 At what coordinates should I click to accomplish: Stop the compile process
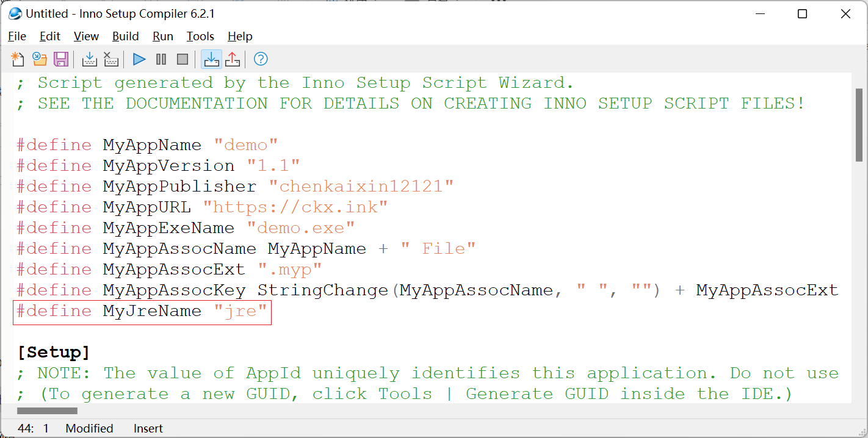[110, 59]
